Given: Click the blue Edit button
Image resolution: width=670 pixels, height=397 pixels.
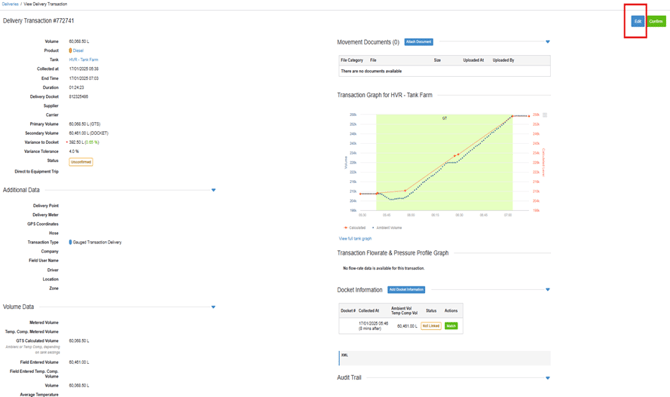Looking at the screenshot, I should tap(638, 21).
